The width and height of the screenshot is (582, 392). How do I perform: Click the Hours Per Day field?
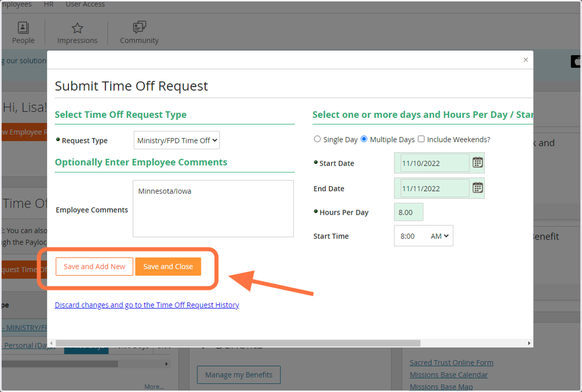[409, 212]
